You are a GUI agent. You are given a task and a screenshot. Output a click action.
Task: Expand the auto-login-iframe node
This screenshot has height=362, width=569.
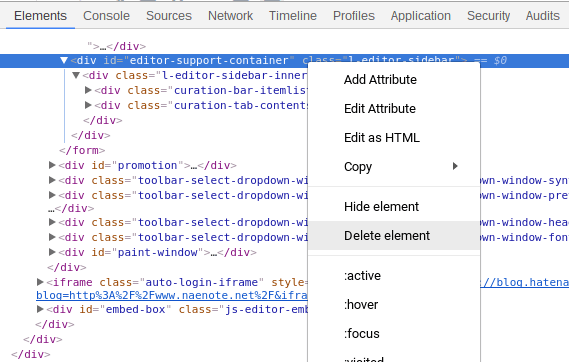40,282
